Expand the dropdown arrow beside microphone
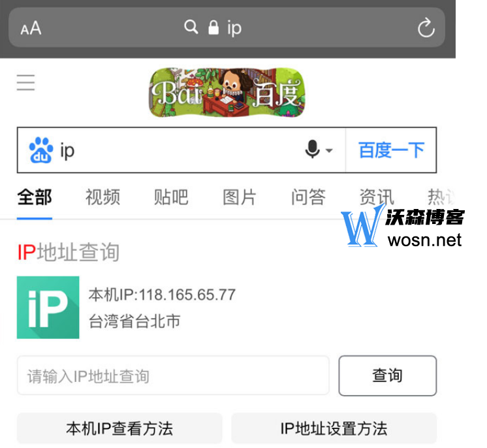 pos(329,151)
